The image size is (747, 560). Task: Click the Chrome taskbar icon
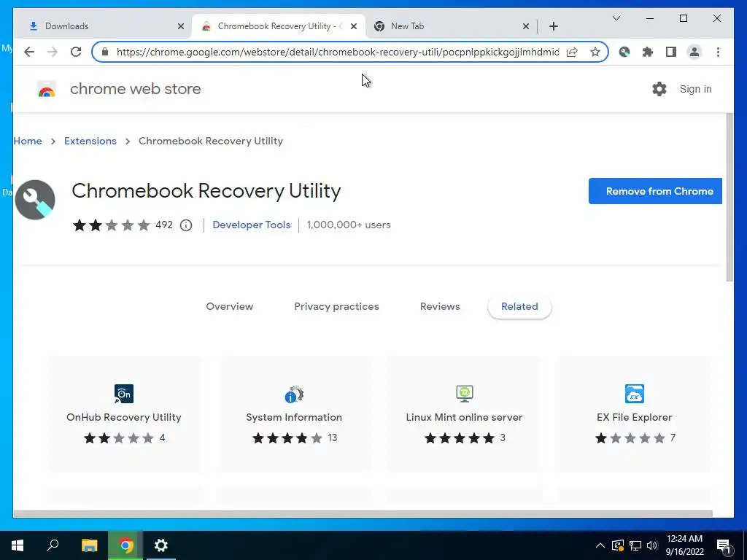(125, 545)
